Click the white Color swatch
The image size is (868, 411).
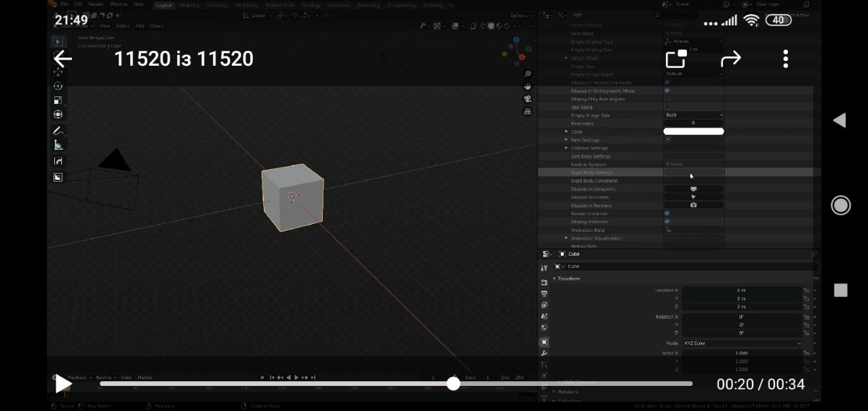click(x=693, y=132)
